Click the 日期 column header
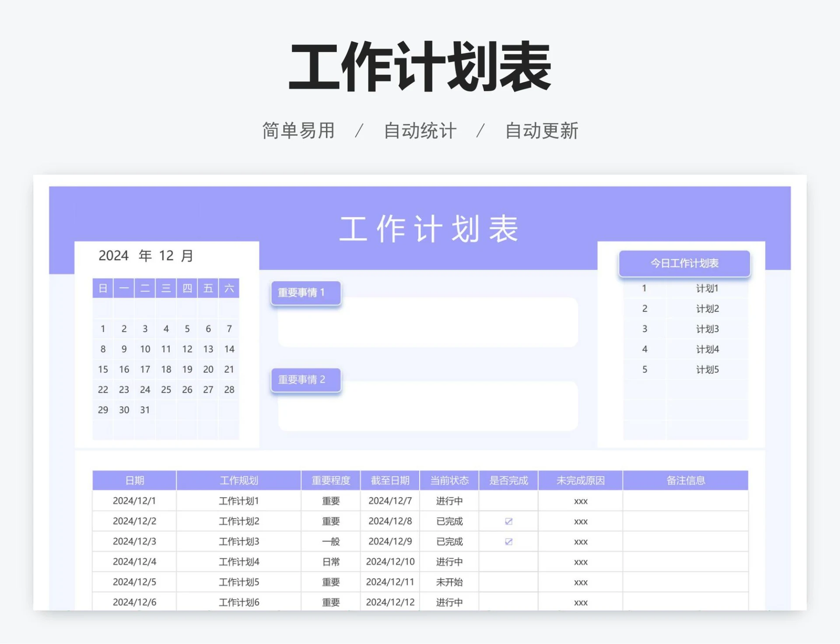The width and height of the screenshot is (840, 644). (x=134, y=480)
